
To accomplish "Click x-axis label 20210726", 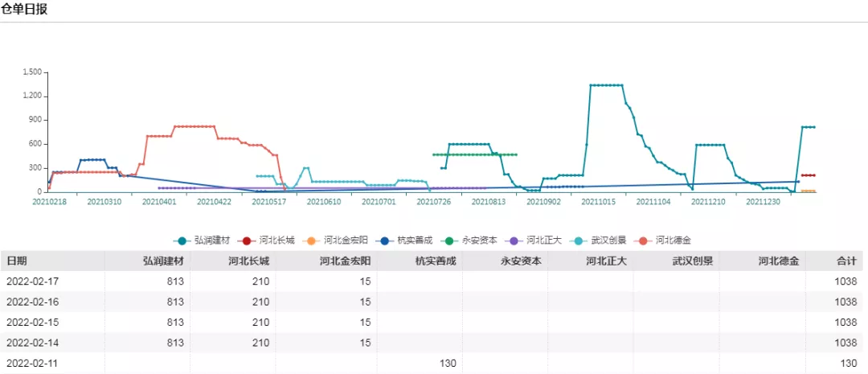I will point(433,202).
